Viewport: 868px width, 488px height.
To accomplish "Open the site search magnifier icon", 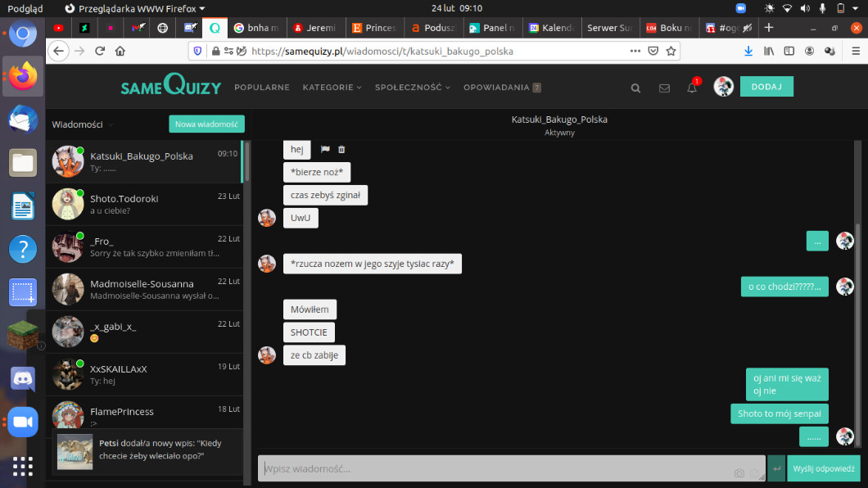I will click(x=636, y=88).
